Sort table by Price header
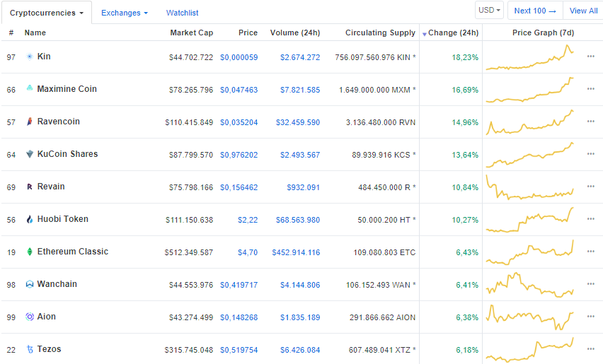This screenshot has width=603, height=364. click(x=248, y=33)
